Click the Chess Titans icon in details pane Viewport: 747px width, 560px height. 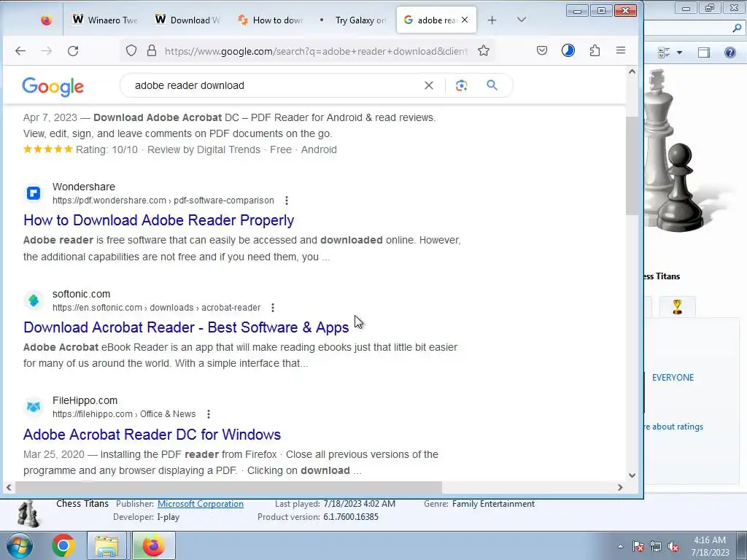tap(28, 513)
